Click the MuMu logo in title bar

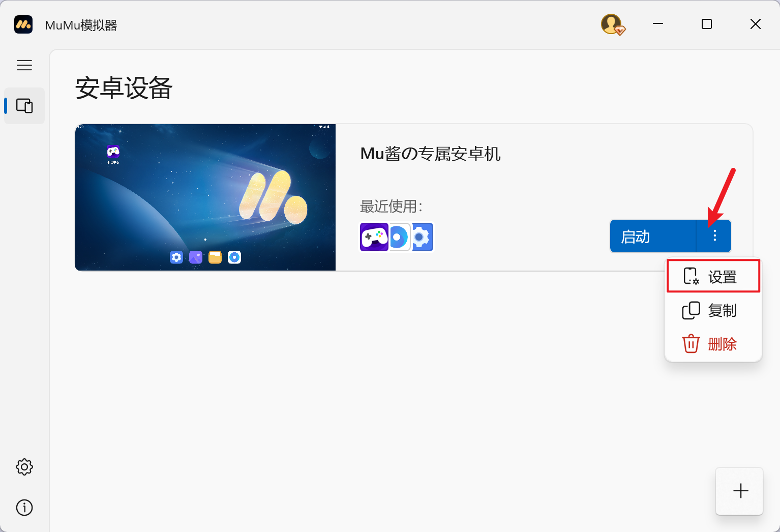coord(23,24)
